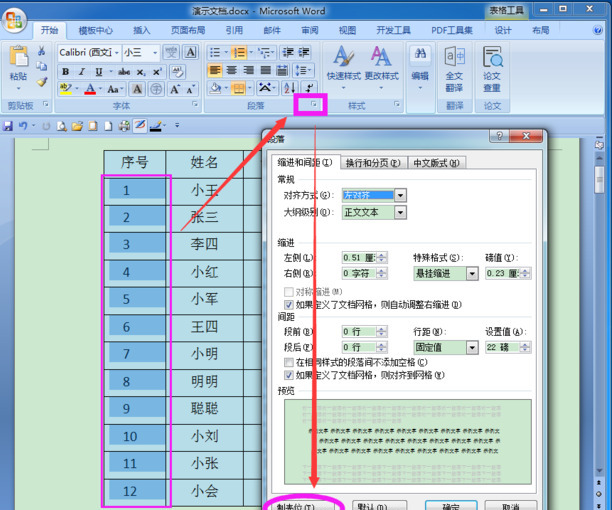
Task: Toggle show paragraph marks
Action: pos(310,88)
